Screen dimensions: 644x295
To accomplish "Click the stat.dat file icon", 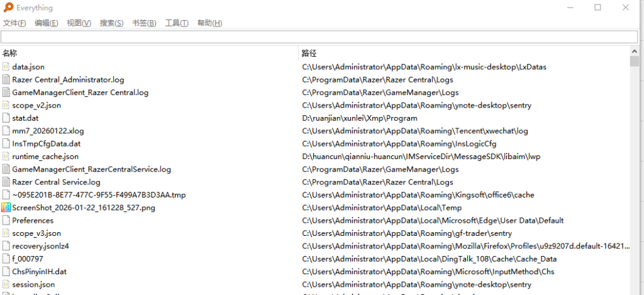I will [6, 118].
